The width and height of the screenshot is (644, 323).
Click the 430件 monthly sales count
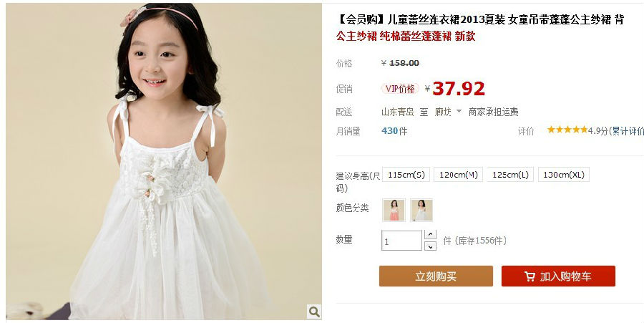point(394,130)
